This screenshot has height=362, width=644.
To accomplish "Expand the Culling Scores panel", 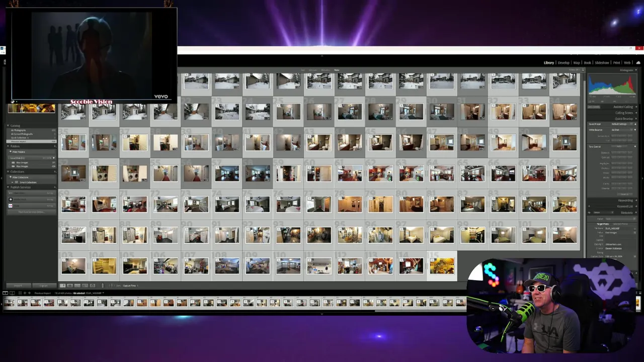I will [636, 113].
